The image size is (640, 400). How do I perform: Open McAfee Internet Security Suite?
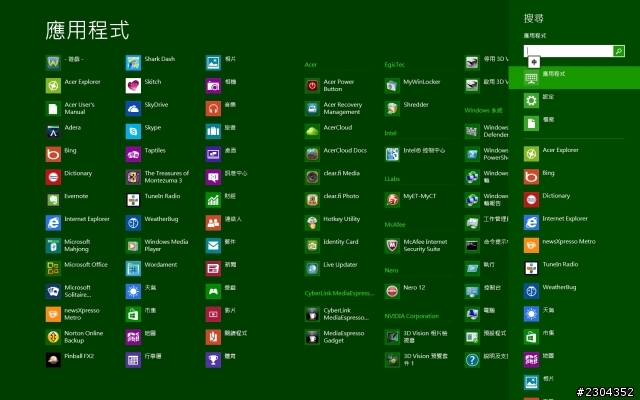point(416,246)
